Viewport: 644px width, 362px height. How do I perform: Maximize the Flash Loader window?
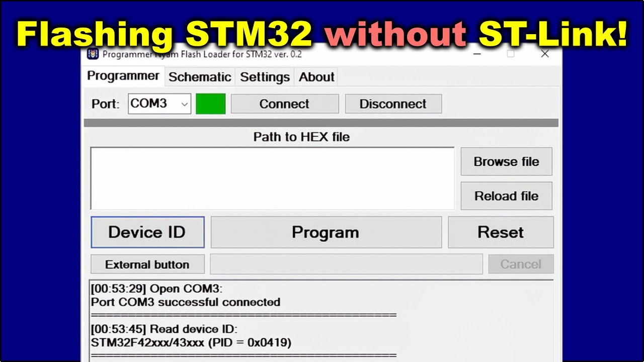511,54
